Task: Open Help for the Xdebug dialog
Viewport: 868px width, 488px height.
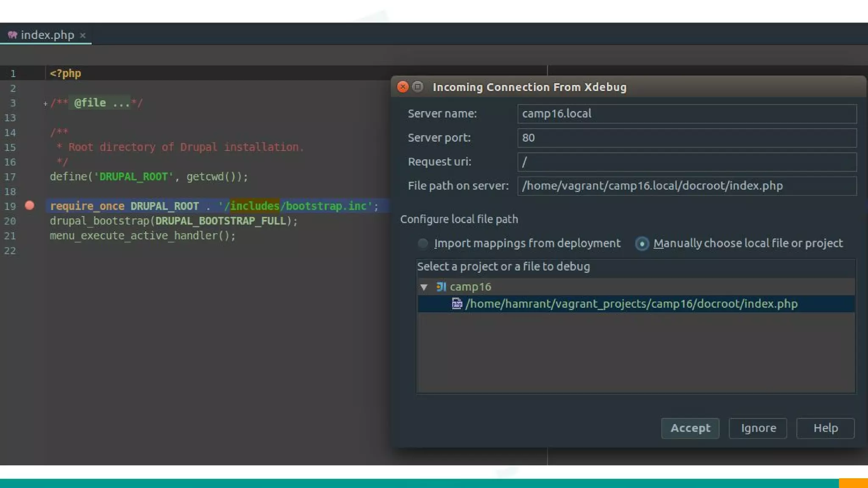Action: 825,428
